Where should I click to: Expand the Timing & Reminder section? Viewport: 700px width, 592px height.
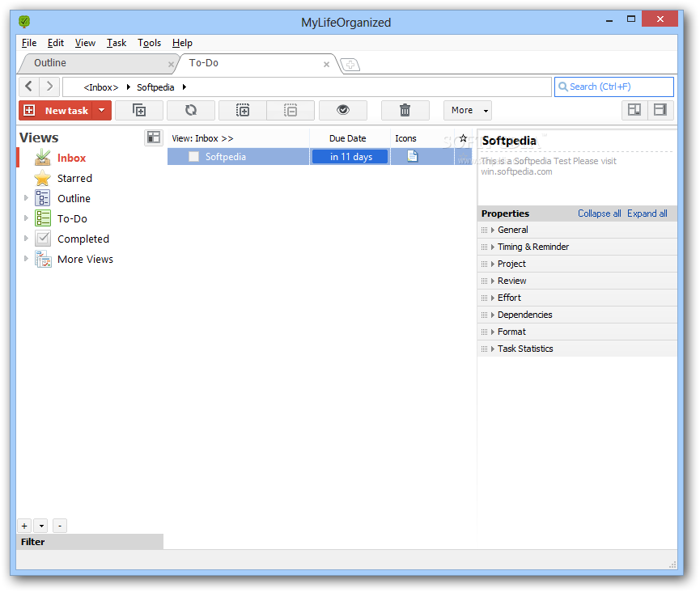[x=577, y=247]
